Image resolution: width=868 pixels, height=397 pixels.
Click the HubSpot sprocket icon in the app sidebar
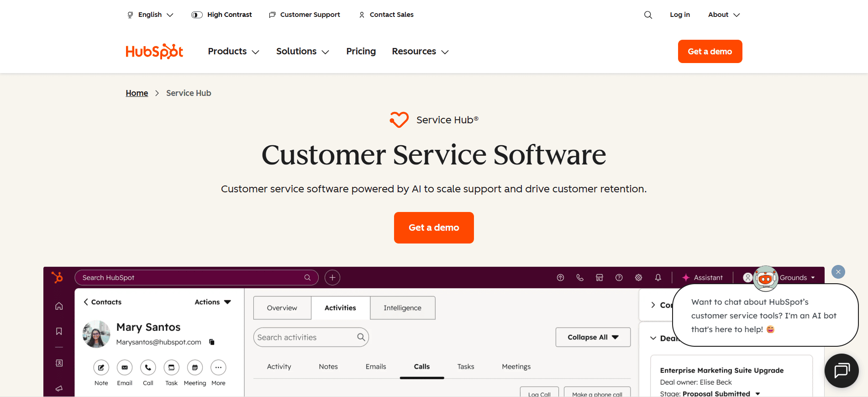click(57, 277)
